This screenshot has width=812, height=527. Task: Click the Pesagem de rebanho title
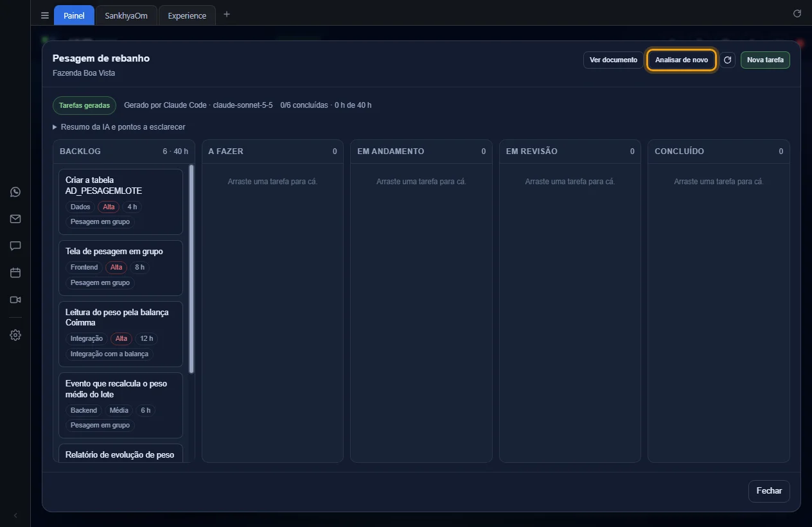pos(101,58)
